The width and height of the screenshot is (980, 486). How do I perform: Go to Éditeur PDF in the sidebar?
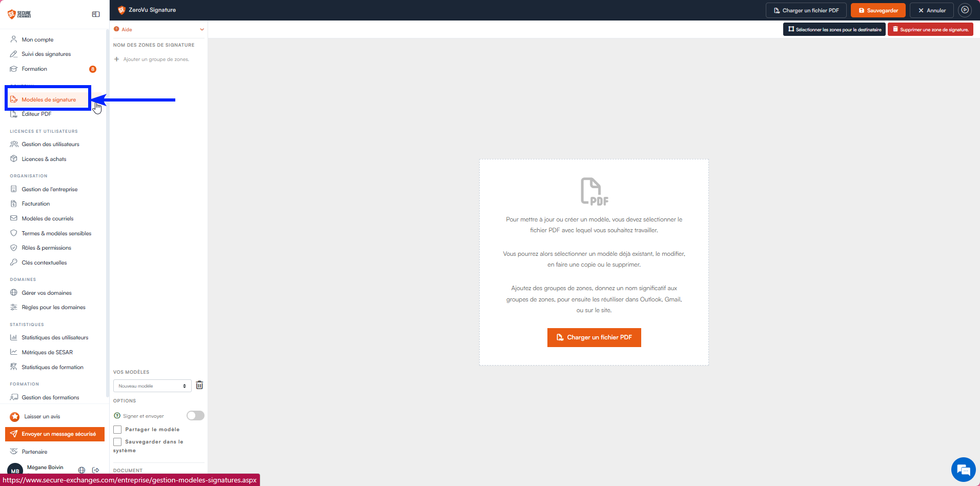click(36, 114)
